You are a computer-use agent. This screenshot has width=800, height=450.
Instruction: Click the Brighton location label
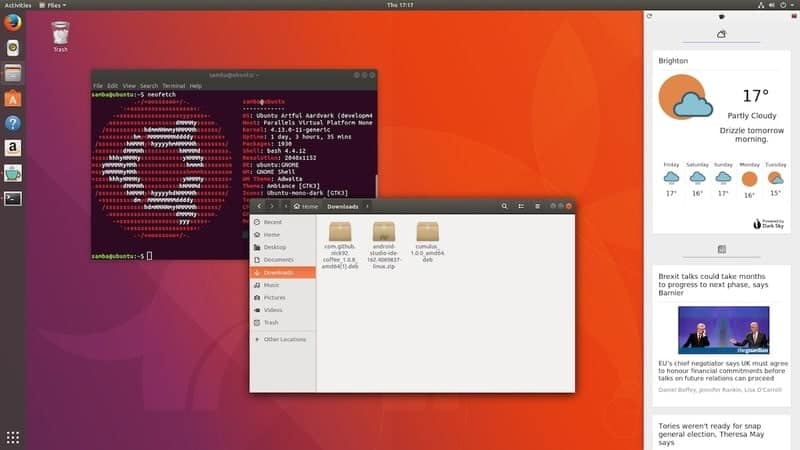673,61
